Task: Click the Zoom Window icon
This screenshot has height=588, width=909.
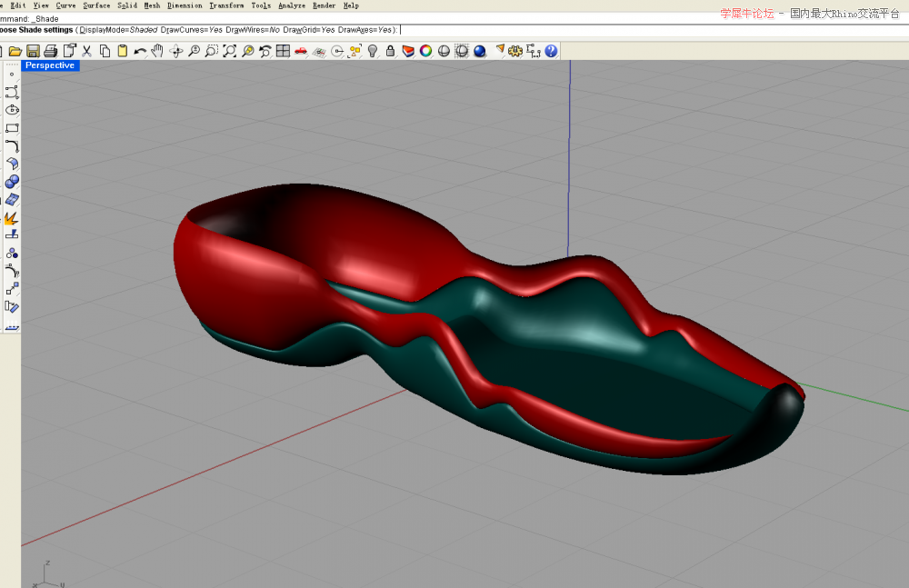Action: [212, 51]
